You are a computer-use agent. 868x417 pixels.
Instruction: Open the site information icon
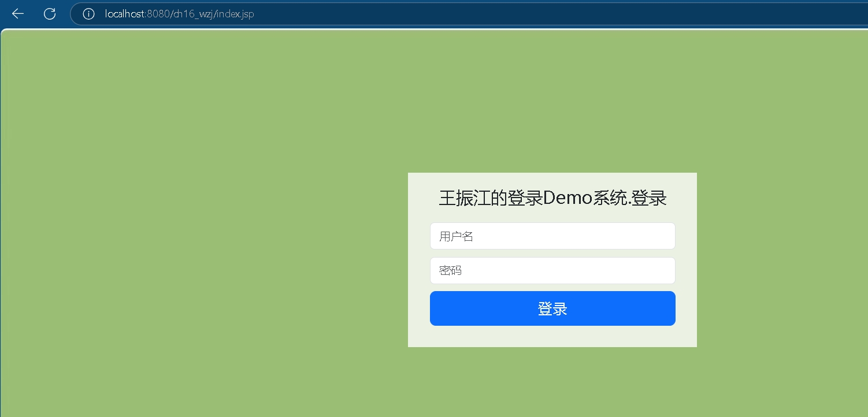88,14
